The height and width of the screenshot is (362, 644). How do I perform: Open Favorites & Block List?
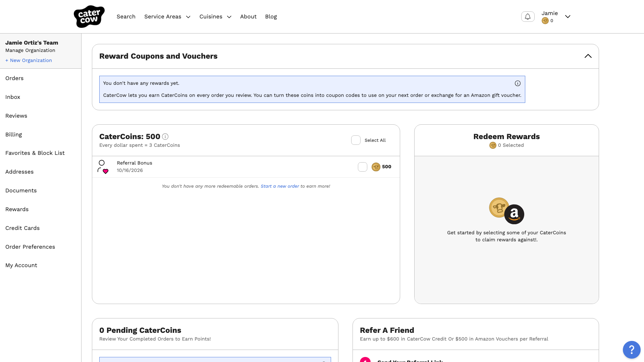(35, 153)
